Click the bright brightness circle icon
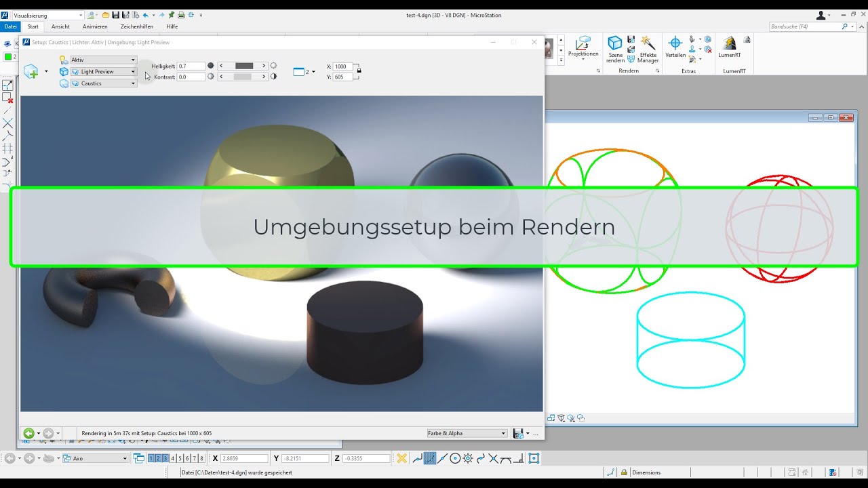The width and height of the screenshot is (868, 488). [274, 66]
